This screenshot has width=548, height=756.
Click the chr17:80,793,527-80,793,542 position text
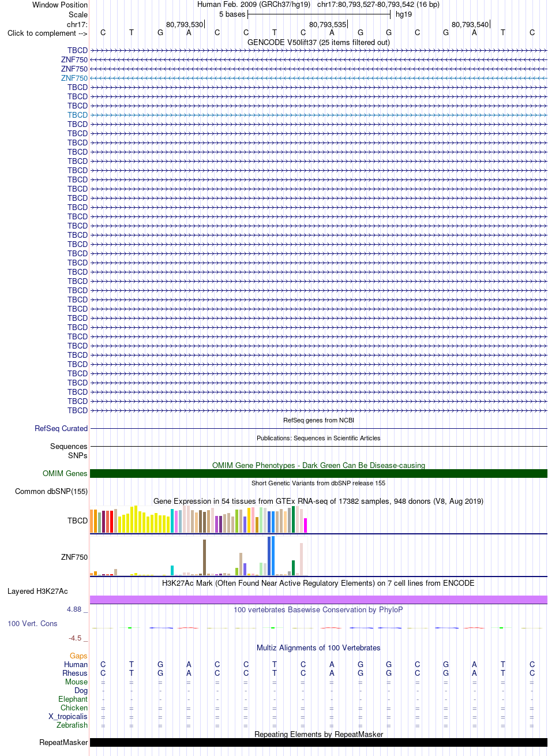click(x=378, y=5)
